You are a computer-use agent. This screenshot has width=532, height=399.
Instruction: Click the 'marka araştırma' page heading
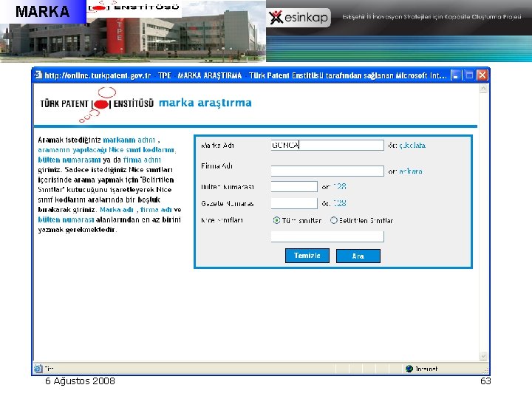[205, 103]
